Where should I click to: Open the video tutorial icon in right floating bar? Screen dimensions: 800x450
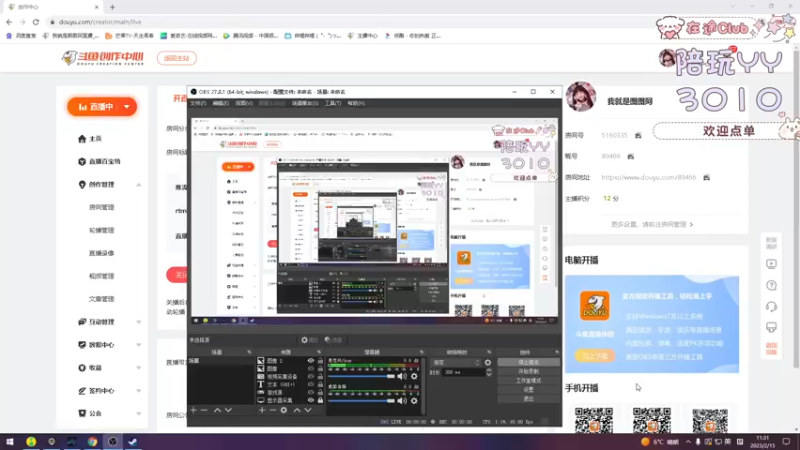tap(771, 264)
